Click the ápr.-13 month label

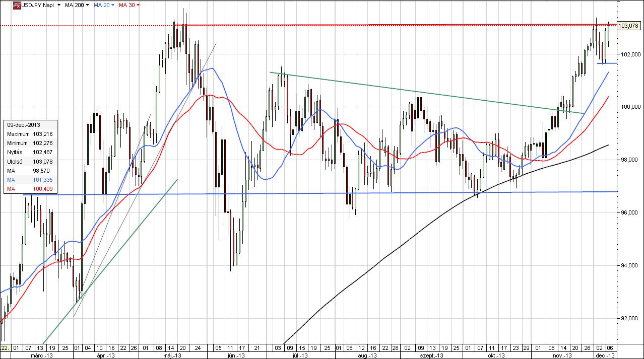[106, 355]
